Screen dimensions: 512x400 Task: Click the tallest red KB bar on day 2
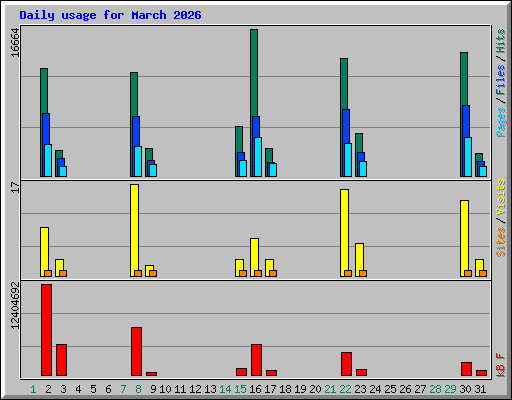46,330
